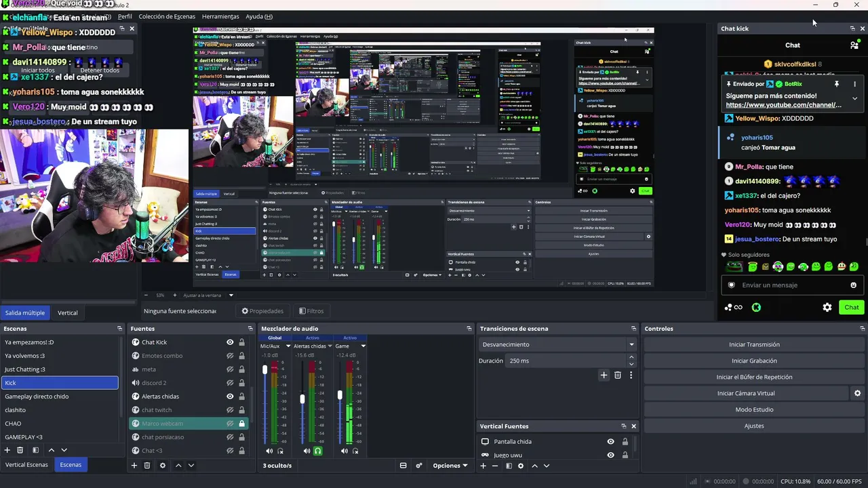868x488 pixels.
Task: Switch to the Vertical preview tab
Action: tap(68, 313)
